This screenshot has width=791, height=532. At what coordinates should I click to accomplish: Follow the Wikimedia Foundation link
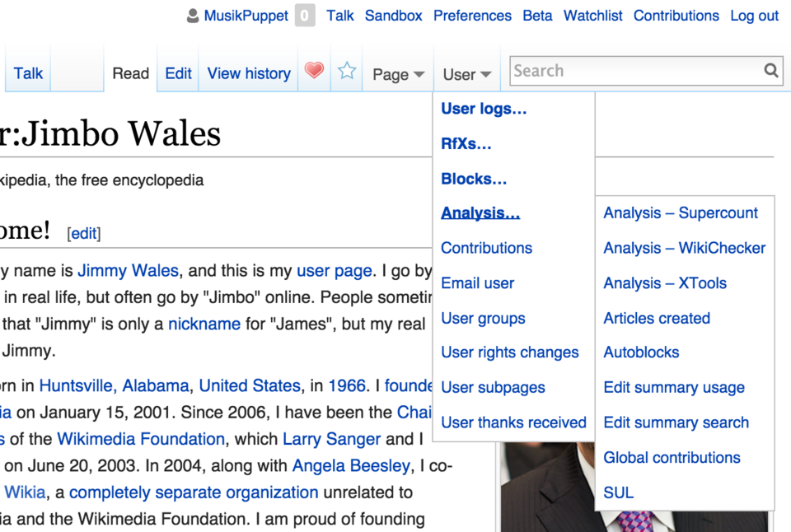click(x=141, y=439)
